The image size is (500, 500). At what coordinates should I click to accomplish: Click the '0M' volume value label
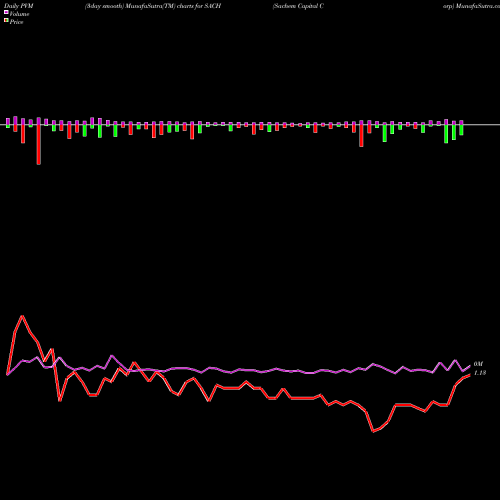tap(478, 364)
